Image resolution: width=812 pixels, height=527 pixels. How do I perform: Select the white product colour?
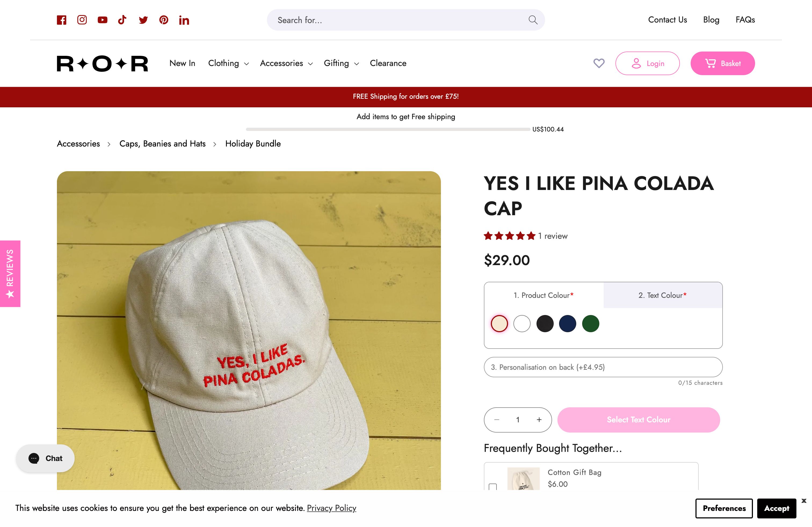(522, 324)
